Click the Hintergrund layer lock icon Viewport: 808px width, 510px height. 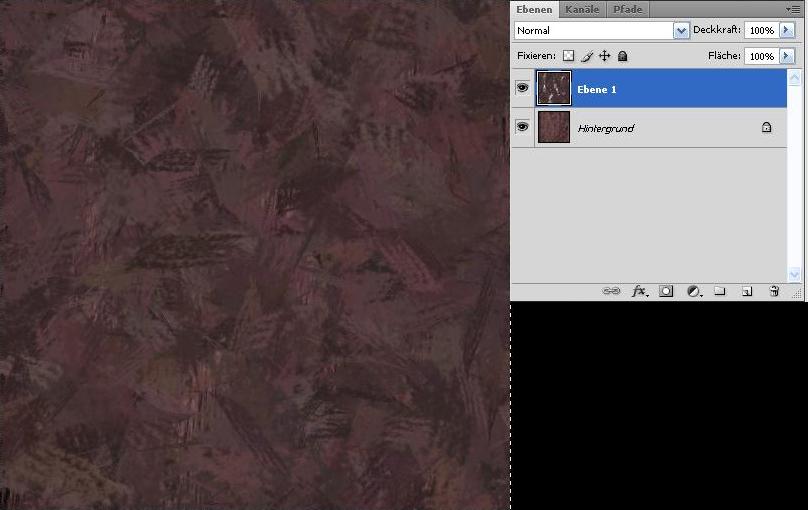click(766, 127)
